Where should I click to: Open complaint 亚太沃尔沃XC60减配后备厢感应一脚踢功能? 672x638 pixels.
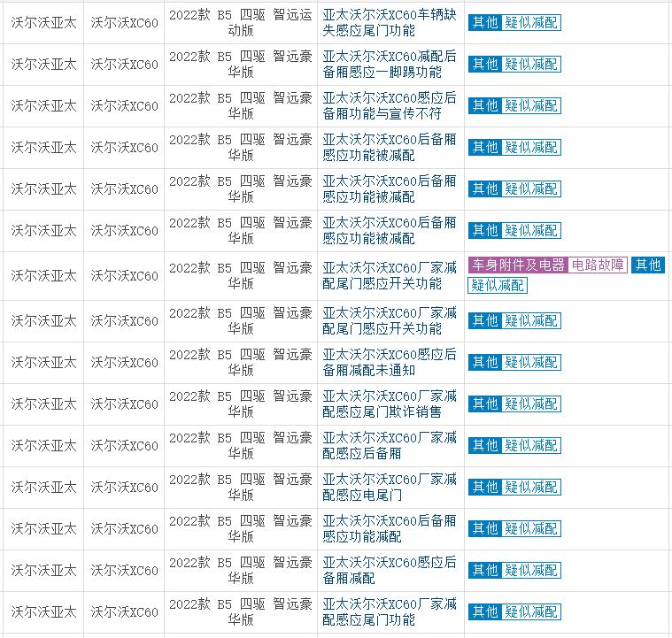pos(390,65)
